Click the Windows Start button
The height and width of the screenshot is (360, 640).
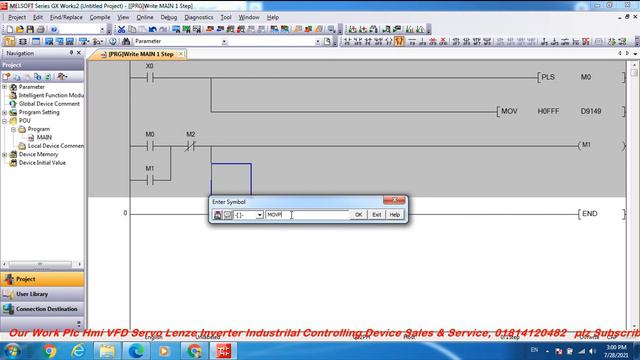click(x=13, y=351)
